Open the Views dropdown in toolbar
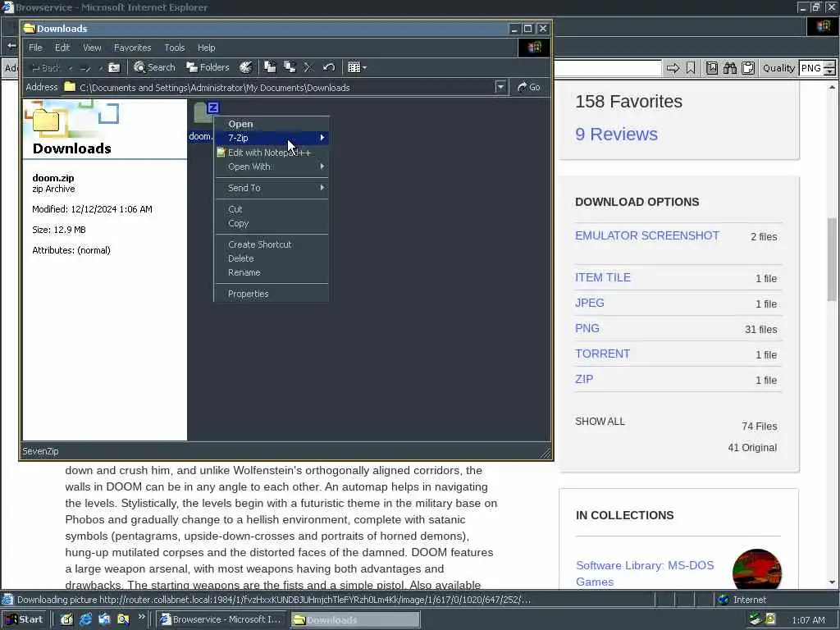Viewport: 840px width, 630px height. [x=358, y=67]
